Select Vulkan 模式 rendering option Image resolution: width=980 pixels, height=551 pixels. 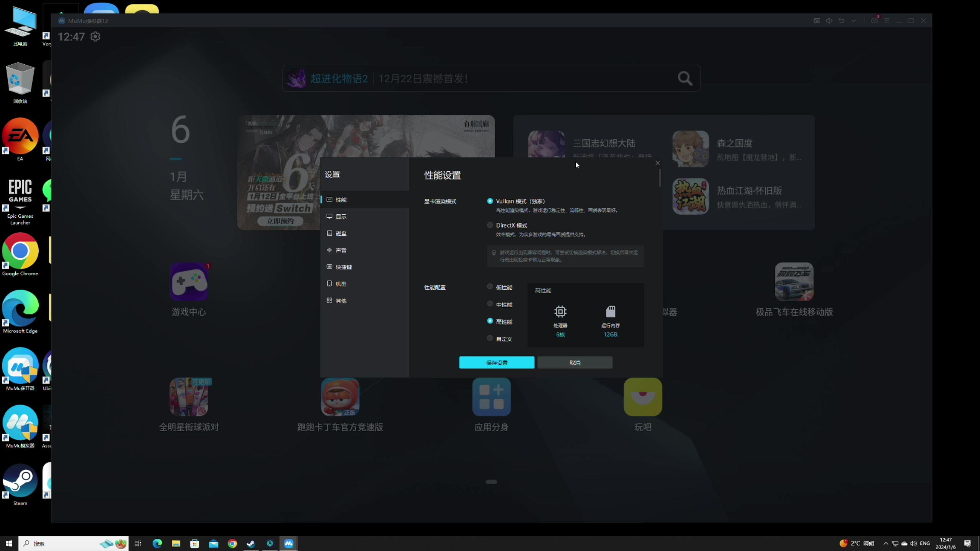click(x=490, y=201)
